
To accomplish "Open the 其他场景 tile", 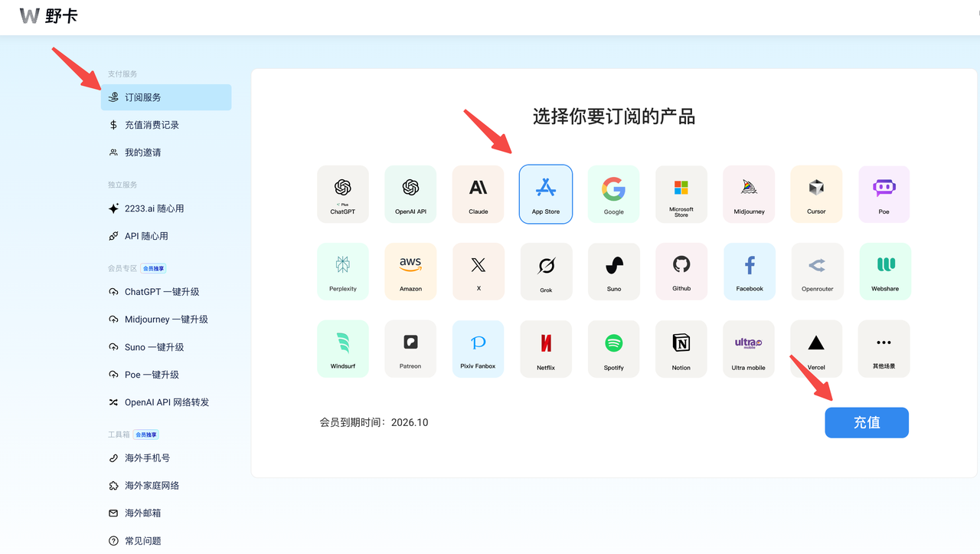I will (x=884, y=349).
